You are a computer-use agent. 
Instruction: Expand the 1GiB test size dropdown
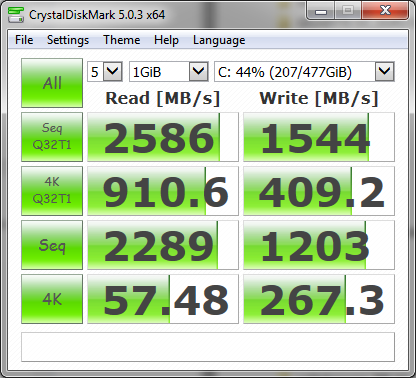coord(199,71)
